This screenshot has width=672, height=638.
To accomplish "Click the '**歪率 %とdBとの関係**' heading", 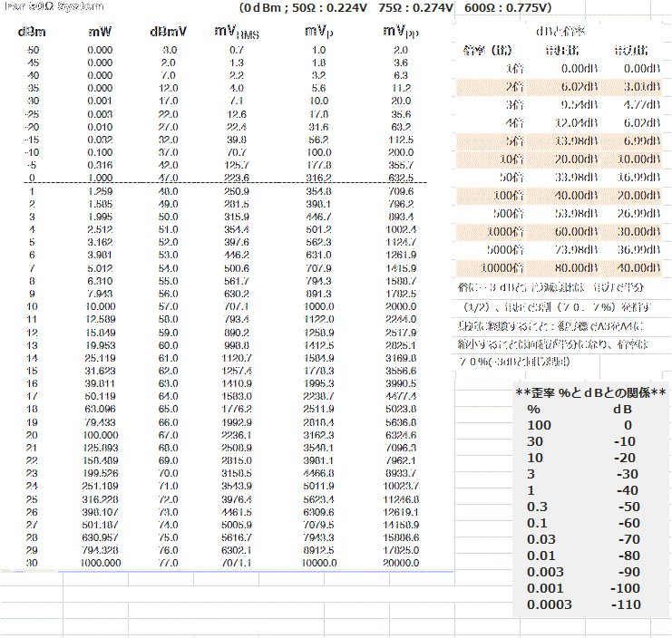I will (590, 392).
